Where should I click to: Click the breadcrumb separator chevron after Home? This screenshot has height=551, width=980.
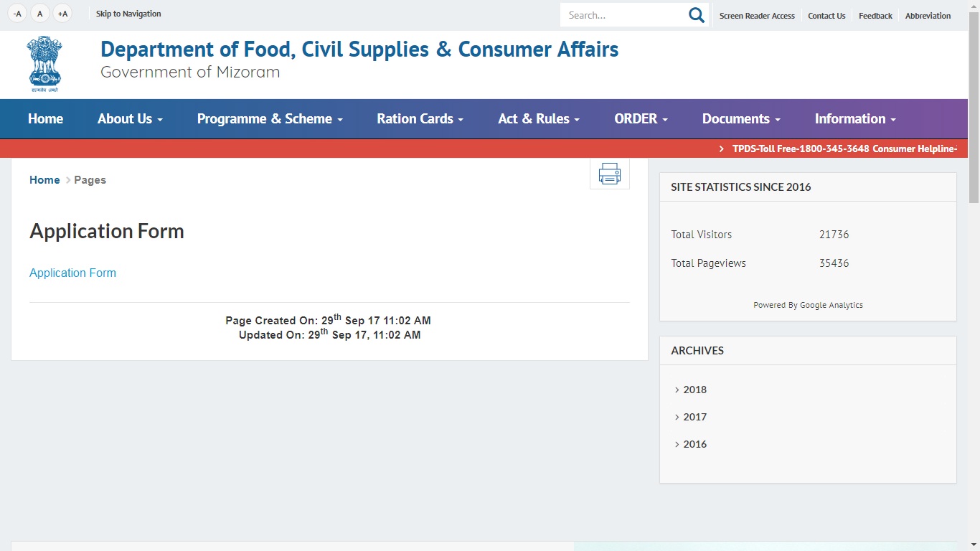[x=67, y=180]
